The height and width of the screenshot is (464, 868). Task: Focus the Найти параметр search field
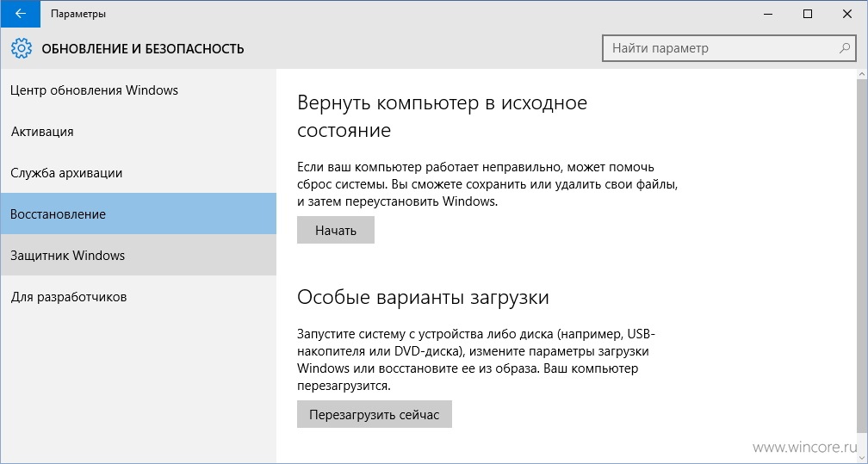pyautogui.click(x=728, y=48)
